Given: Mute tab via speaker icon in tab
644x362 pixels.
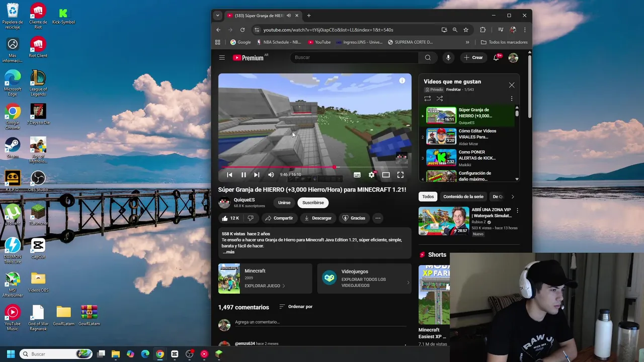Looking at the screenshot, I should (x=289, y=16).
